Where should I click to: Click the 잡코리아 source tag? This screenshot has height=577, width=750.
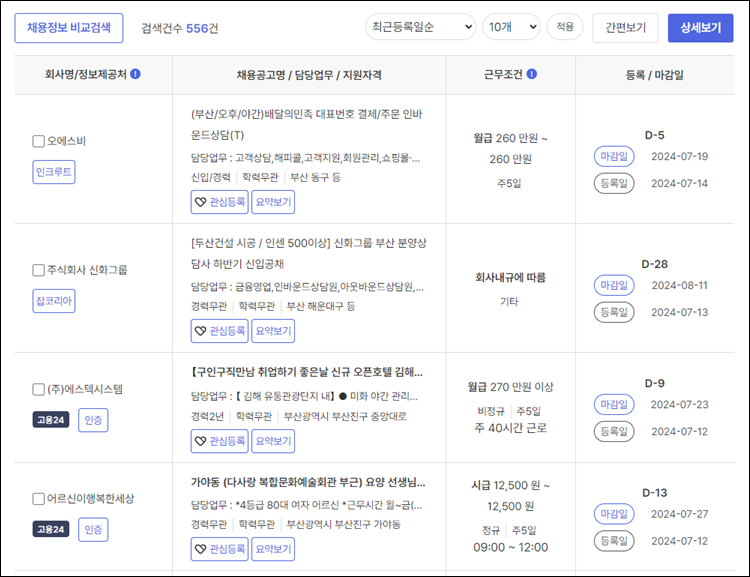pyautogui.click(x=54, y=301)
